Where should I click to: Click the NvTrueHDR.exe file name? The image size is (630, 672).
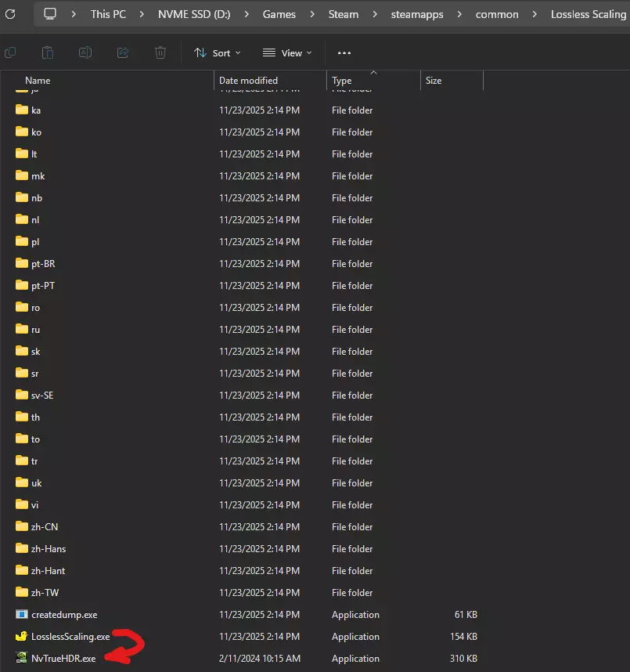click(63, 658)
